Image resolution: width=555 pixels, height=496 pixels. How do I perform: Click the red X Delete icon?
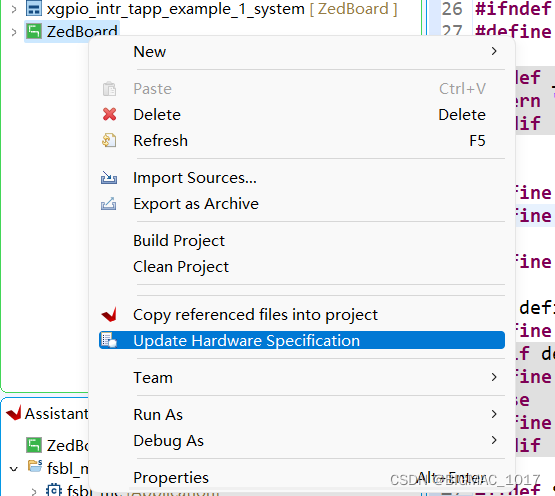[109, 114]
